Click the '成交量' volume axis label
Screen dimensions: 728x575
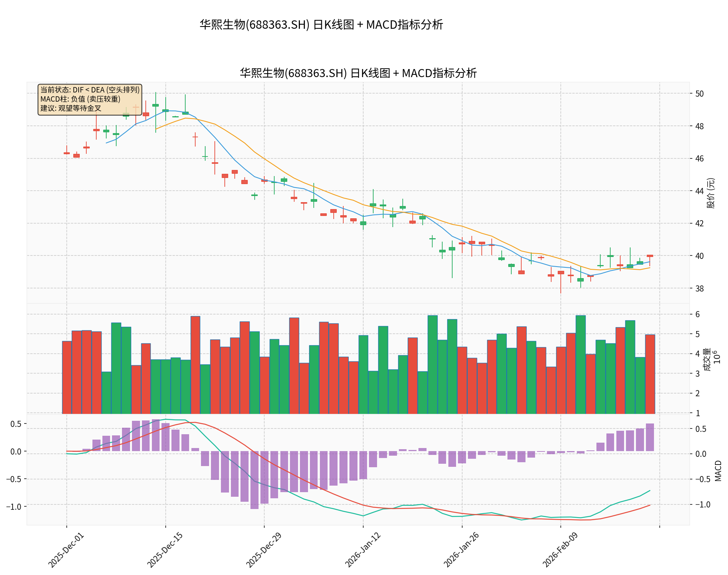coord(707,359)
